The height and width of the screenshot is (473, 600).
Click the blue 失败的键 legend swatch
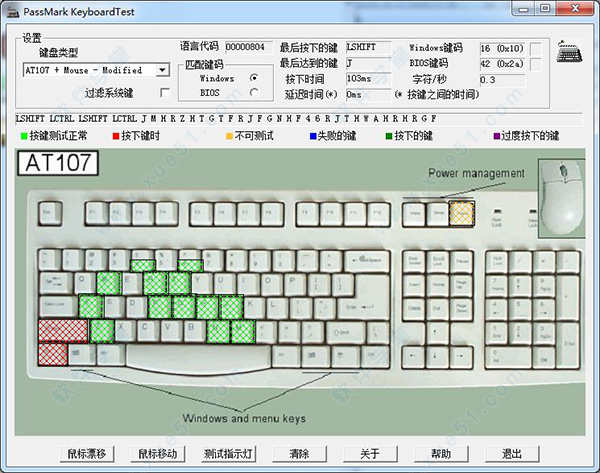click(x=313, y=136)
